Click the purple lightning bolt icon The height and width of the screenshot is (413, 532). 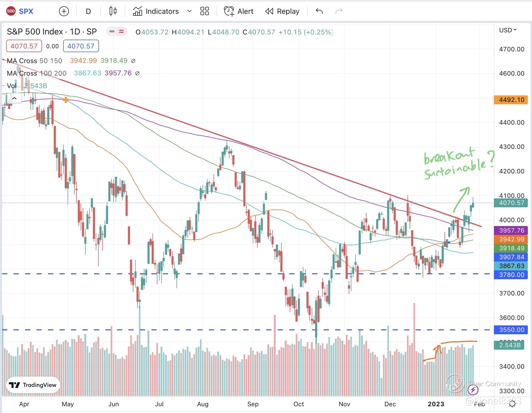(473, 390)
